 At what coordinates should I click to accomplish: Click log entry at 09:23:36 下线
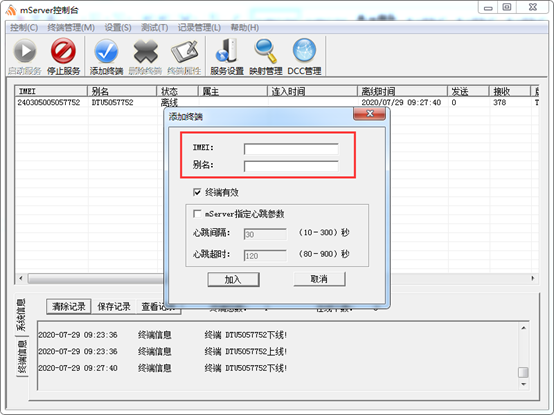(163, 335)
